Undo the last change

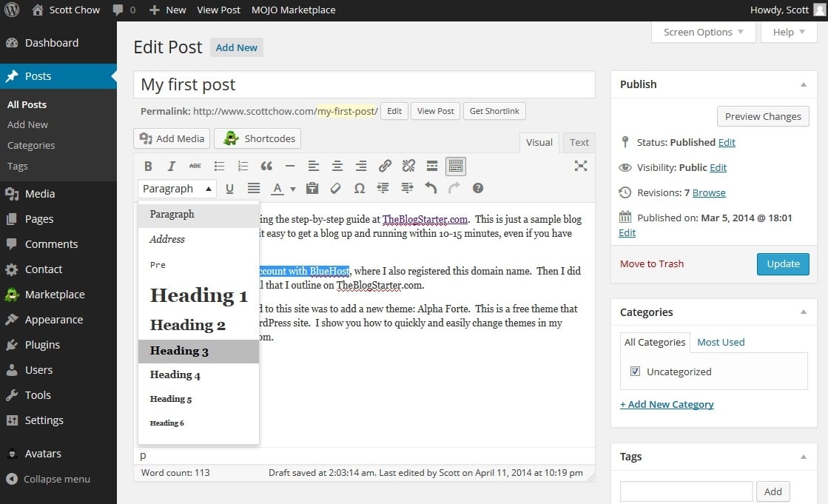431,189
